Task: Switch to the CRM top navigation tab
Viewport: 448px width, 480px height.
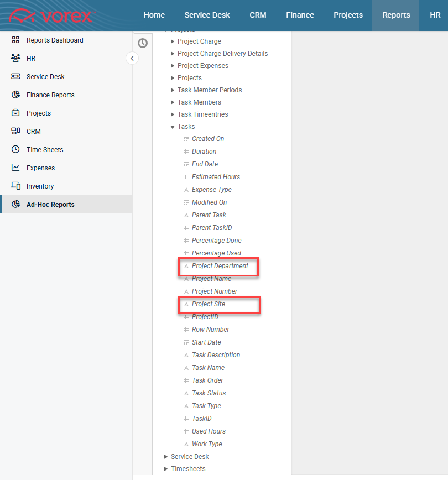Action: click(258, 15)
